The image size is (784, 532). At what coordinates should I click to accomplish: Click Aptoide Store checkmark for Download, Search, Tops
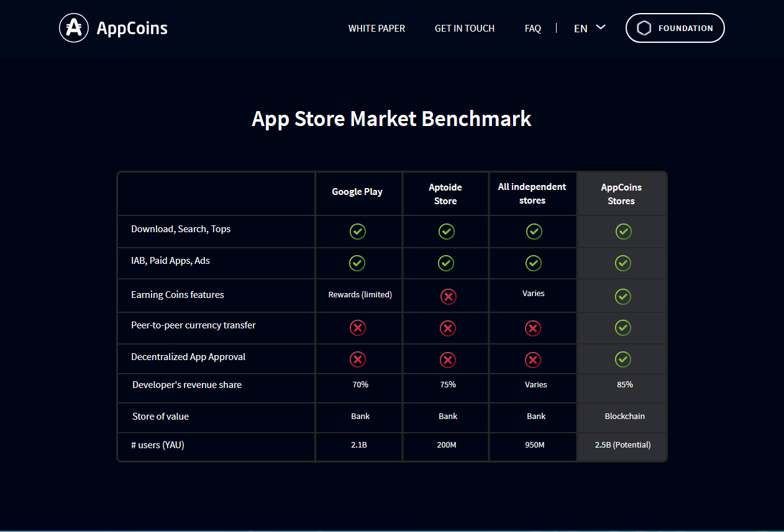pyautogui.click(x=446, y=232)
